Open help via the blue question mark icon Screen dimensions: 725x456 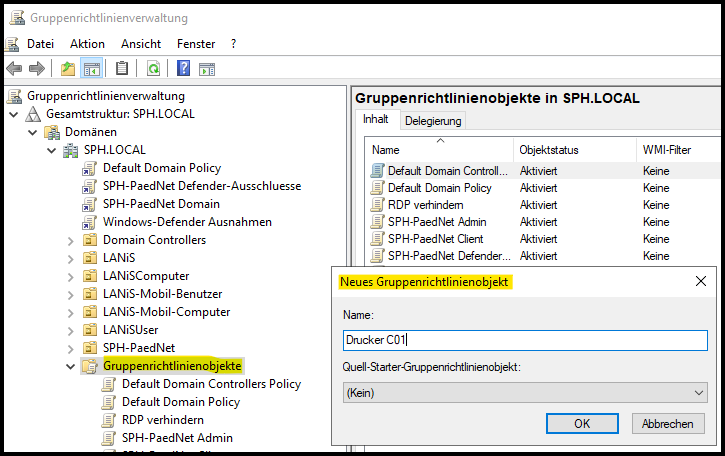click(x=184, y=68)
